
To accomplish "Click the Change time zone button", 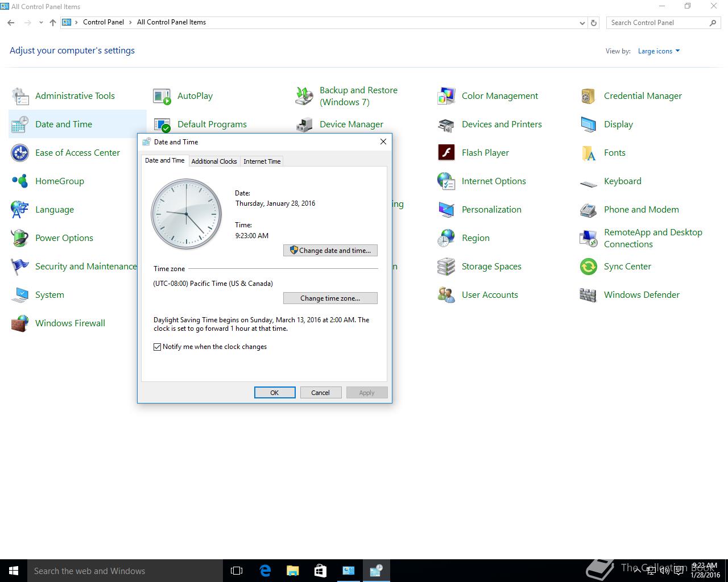I will click(330, 298).
